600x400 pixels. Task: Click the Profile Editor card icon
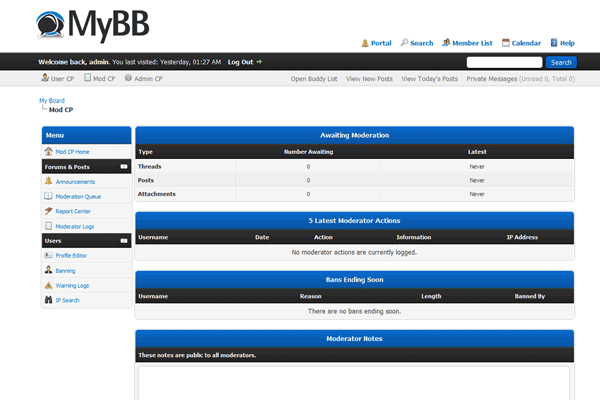(48, 255)
